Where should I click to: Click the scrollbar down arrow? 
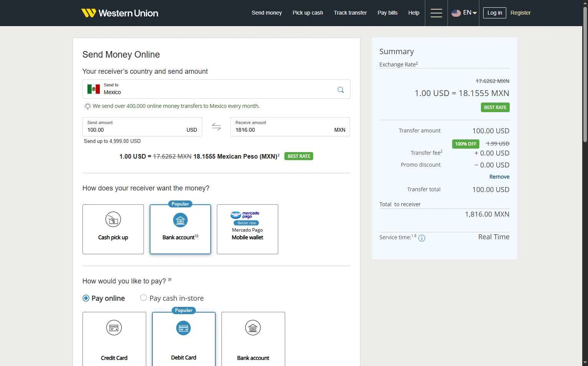[x=585, y=363]
